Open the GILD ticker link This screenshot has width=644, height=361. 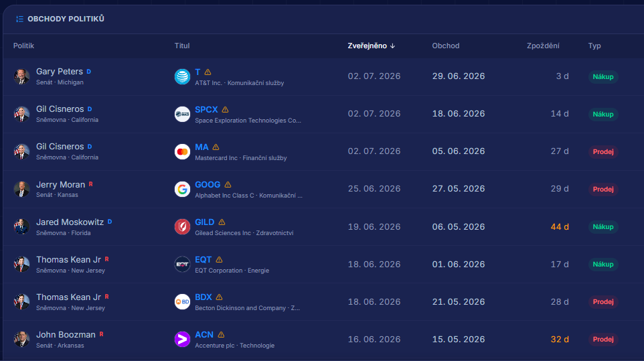click(x=205, y=222)
